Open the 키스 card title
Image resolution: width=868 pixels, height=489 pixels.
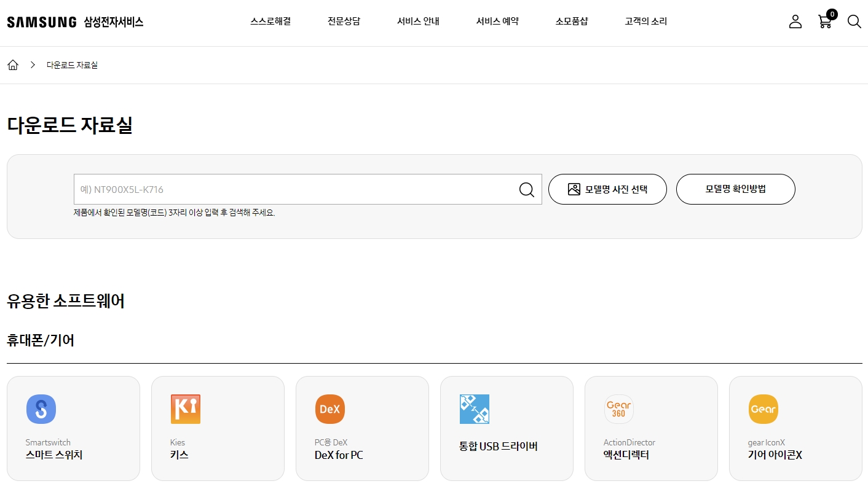[x=180, y=455]
